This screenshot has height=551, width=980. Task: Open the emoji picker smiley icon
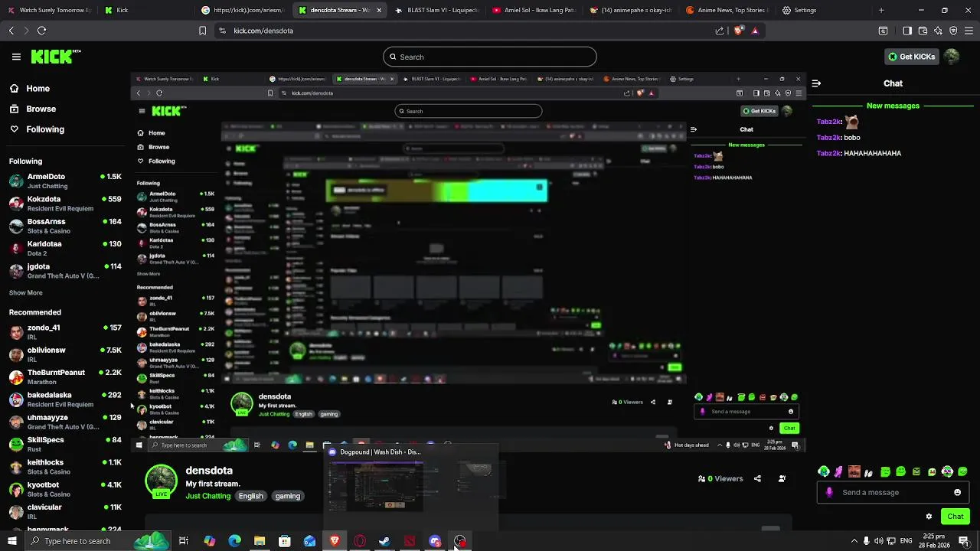(957, 492)
